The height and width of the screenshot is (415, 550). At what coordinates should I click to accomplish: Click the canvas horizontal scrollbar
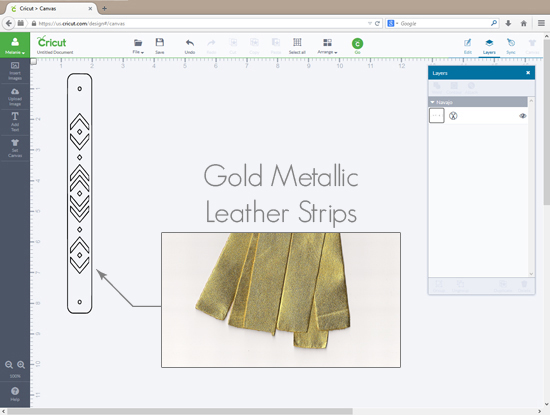pos(180,411)
